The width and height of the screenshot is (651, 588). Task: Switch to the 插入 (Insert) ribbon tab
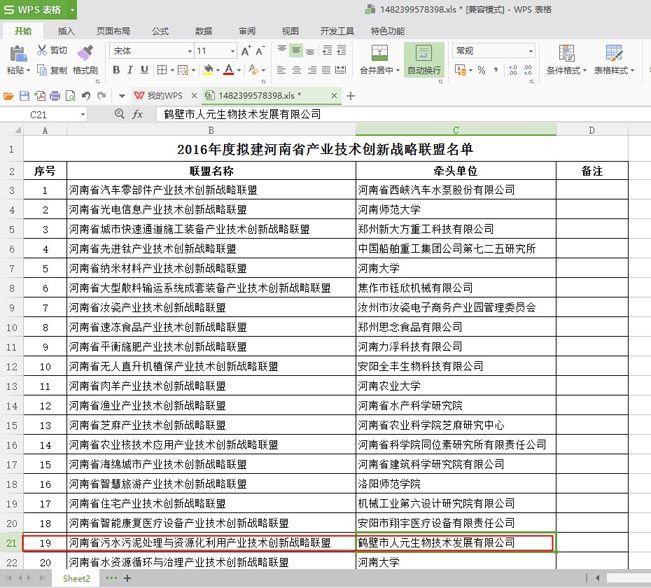[67, 31]
